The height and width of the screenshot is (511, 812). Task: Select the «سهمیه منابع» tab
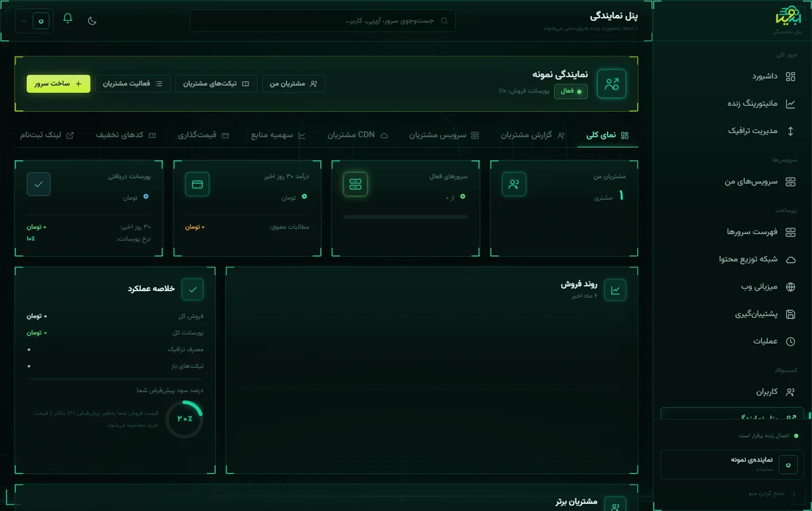(x=278, y=135)
